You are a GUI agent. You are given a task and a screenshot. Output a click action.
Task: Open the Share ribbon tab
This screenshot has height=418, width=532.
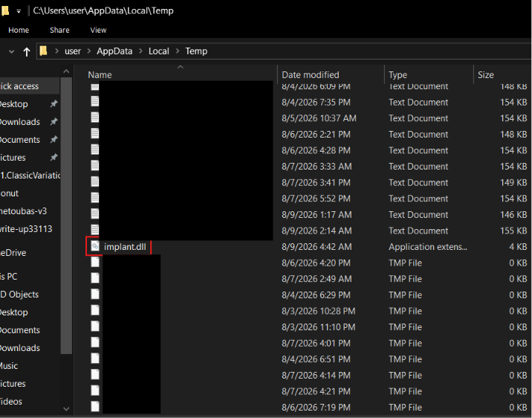click(59, 30)
